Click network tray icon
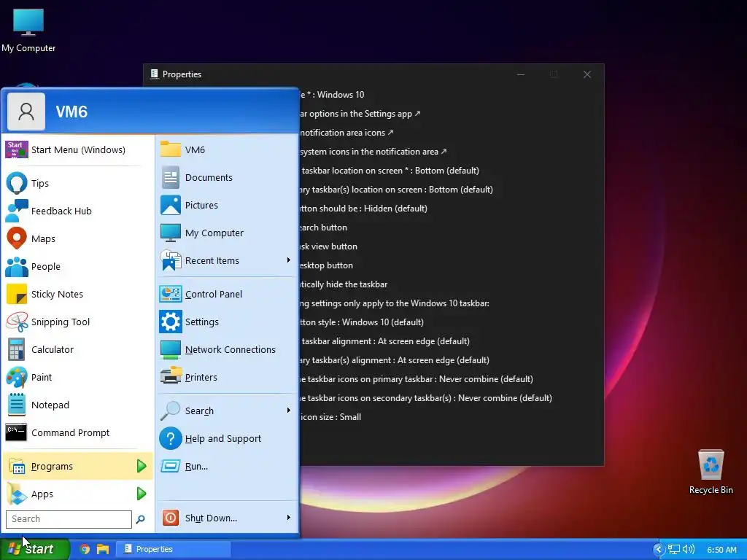This screenshot has height=560, width=747. coord(673,550)
